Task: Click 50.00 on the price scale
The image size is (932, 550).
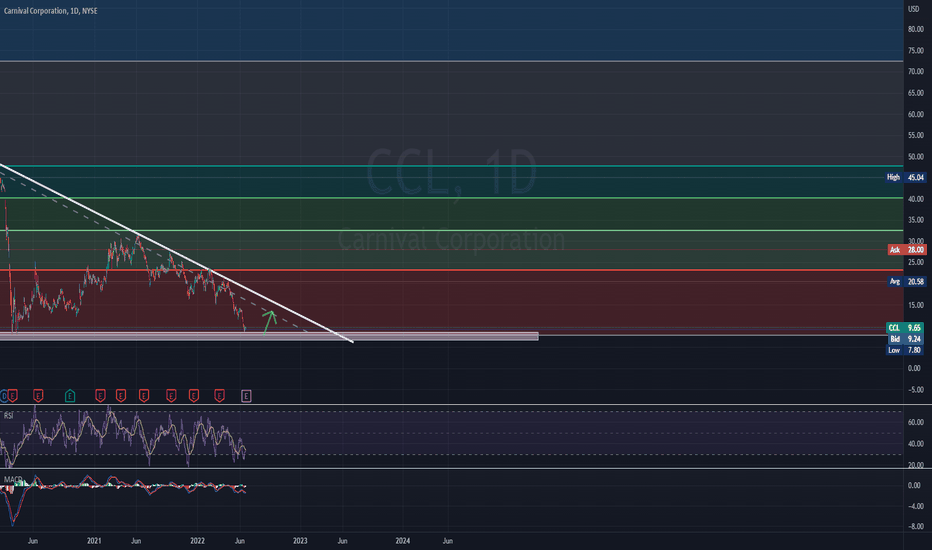Action: point(915,157)
